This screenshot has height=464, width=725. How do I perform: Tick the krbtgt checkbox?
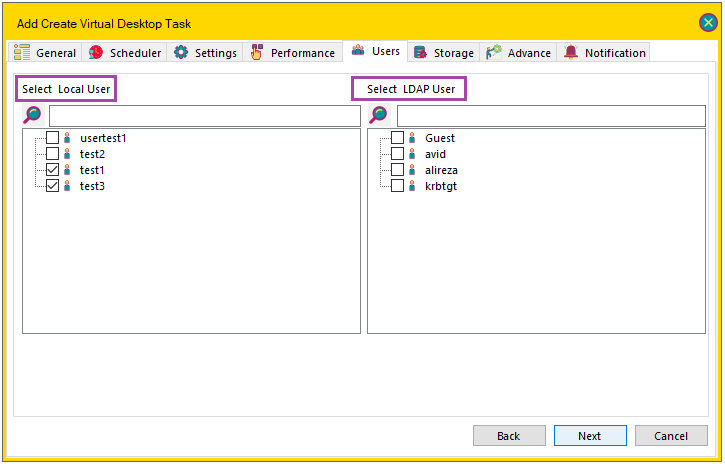click(x=398, y=186)
